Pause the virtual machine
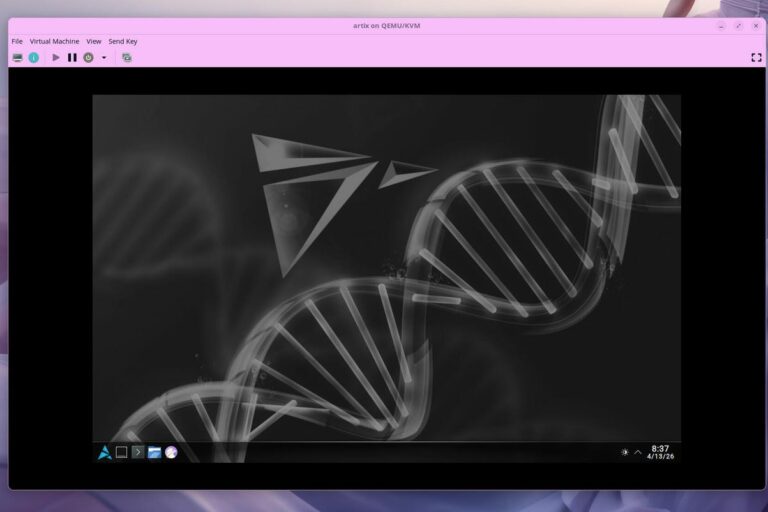 point(72,58)
